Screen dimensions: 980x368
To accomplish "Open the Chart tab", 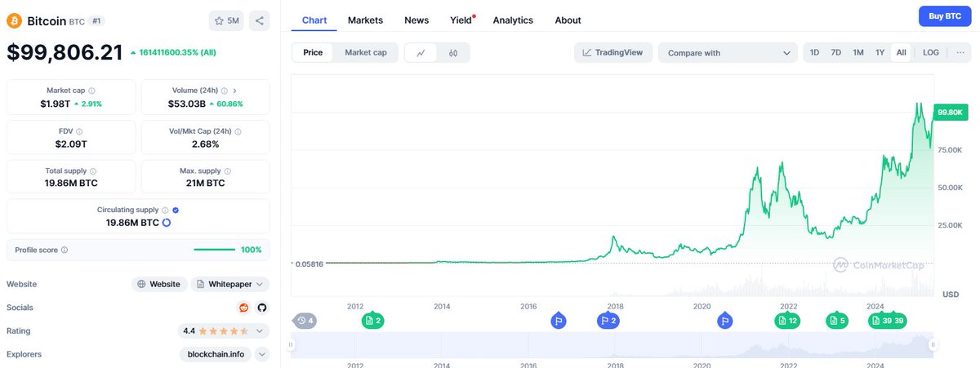I will pos(314,20).
